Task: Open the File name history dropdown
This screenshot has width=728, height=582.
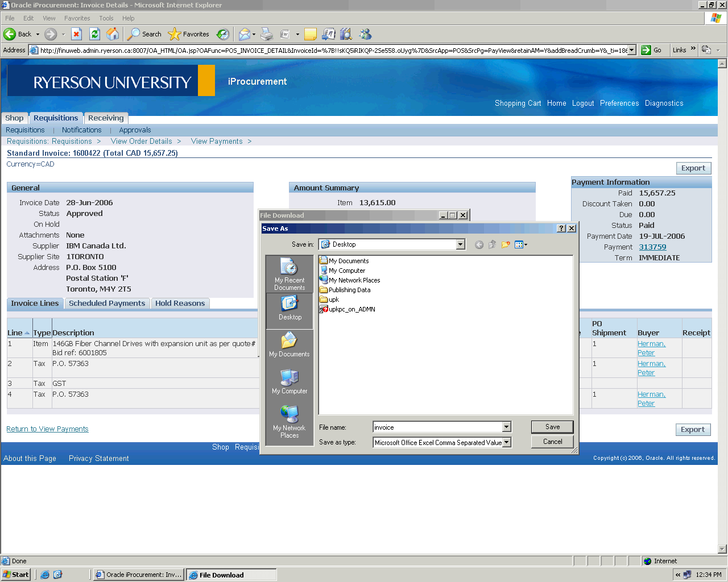Action: tap(506, 427)
